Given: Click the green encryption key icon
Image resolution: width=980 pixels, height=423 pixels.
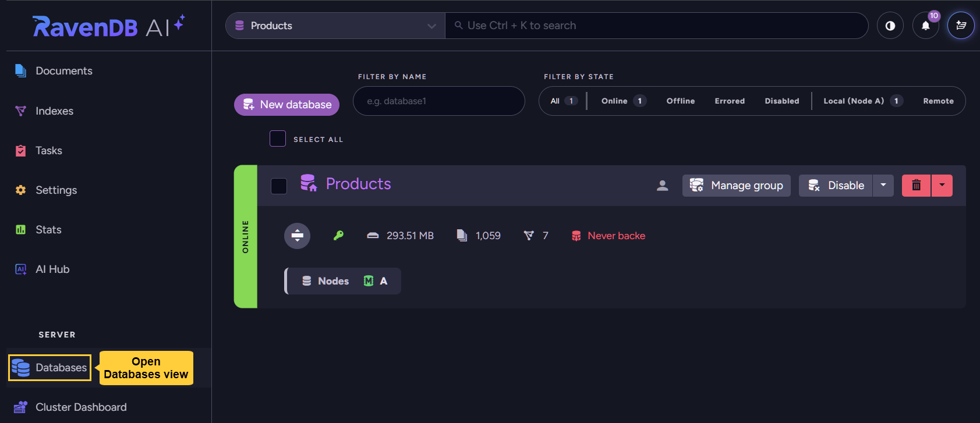Looking at the screenshot, I should 338,236.
